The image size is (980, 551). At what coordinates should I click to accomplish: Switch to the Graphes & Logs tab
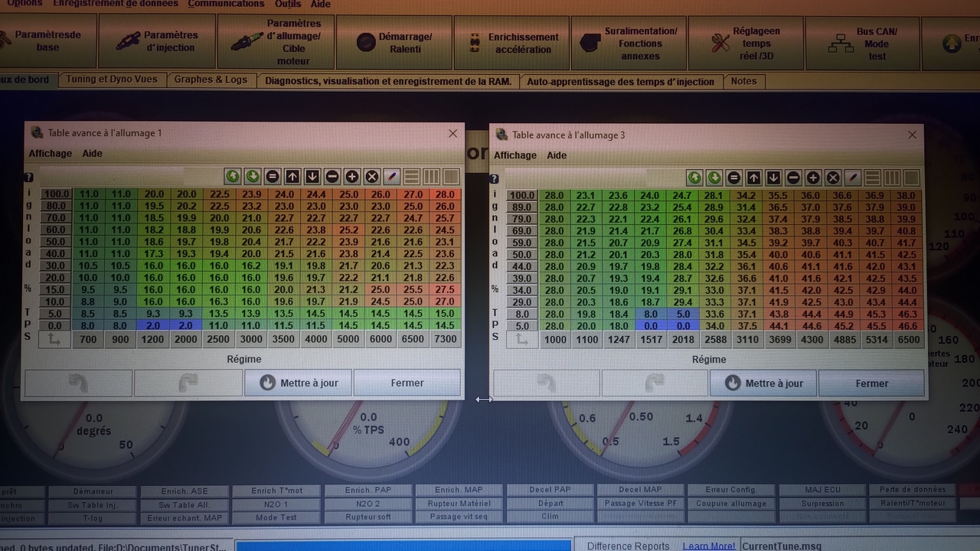(x=211, y=80)
